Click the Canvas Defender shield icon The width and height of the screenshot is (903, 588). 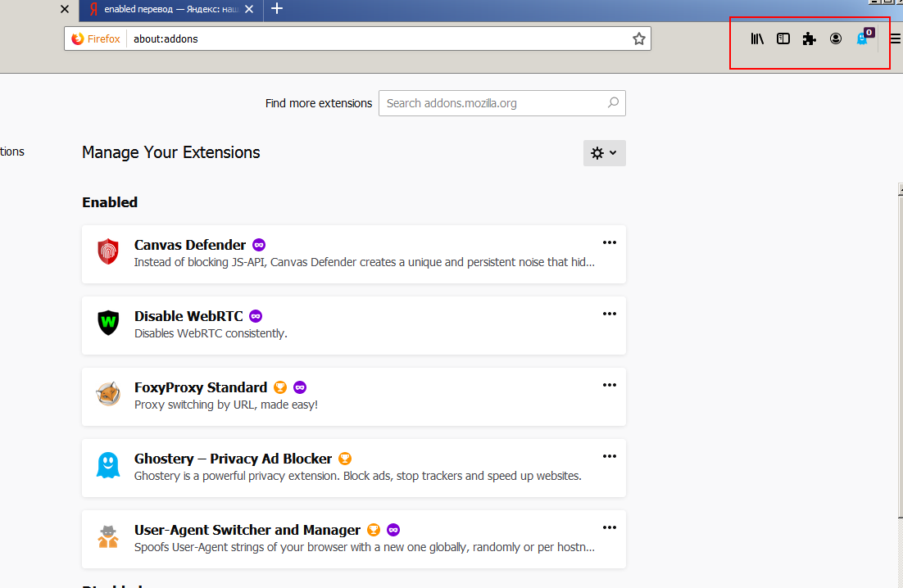tap(107, 251)
